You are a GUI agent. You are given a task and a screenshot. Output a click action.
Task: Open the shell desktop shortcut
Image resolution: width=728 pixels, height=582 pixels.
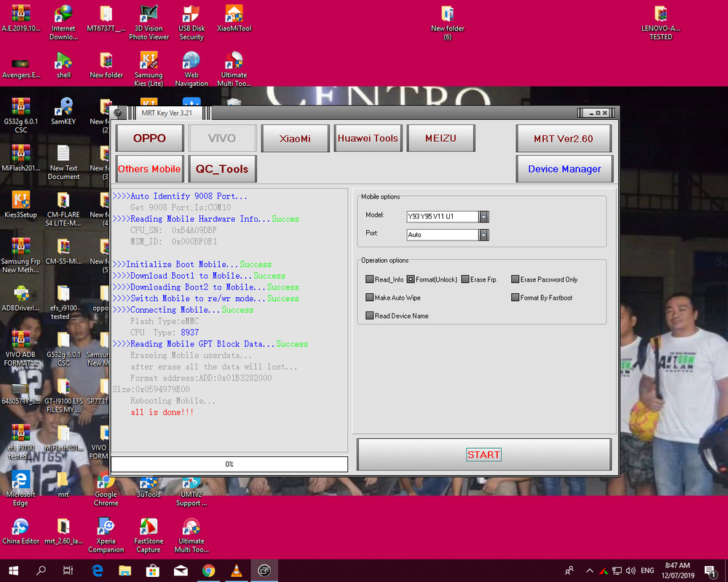click(x=63, y=65)
